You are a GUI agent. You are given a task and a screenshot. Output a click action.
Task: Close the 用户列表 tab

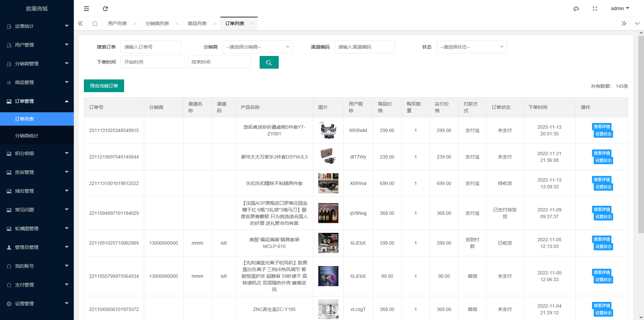point(135,23)
